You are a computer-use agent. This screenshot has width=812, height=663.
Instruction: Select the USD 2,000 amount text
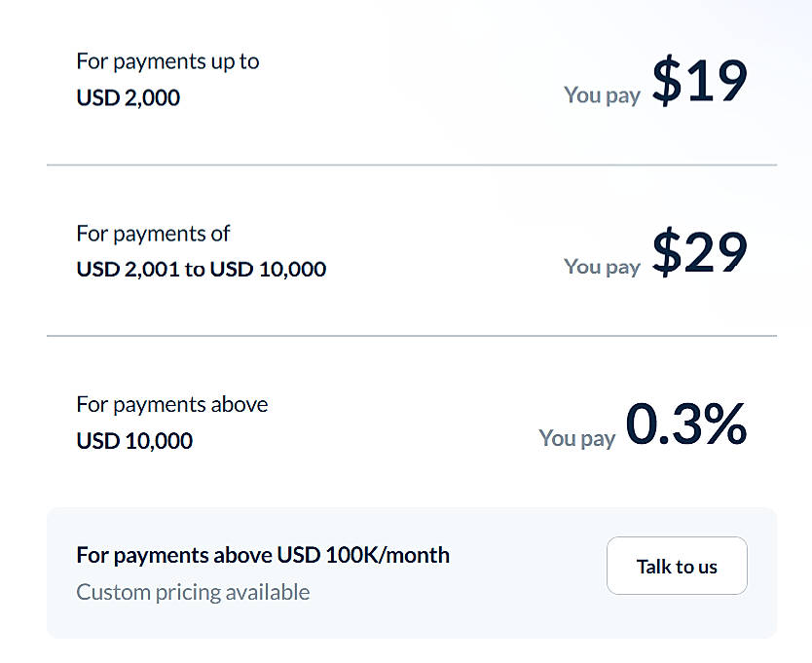(x=128, y=97)
